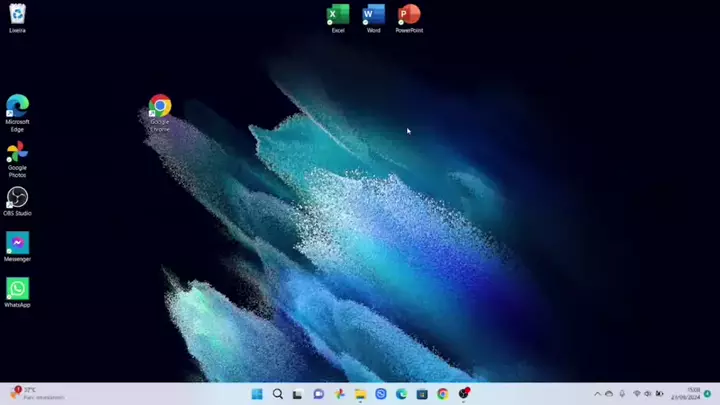Screen dimensions: 720x405
Task: Expand the hidden system tray icons
Action: [x=598, y=394]
